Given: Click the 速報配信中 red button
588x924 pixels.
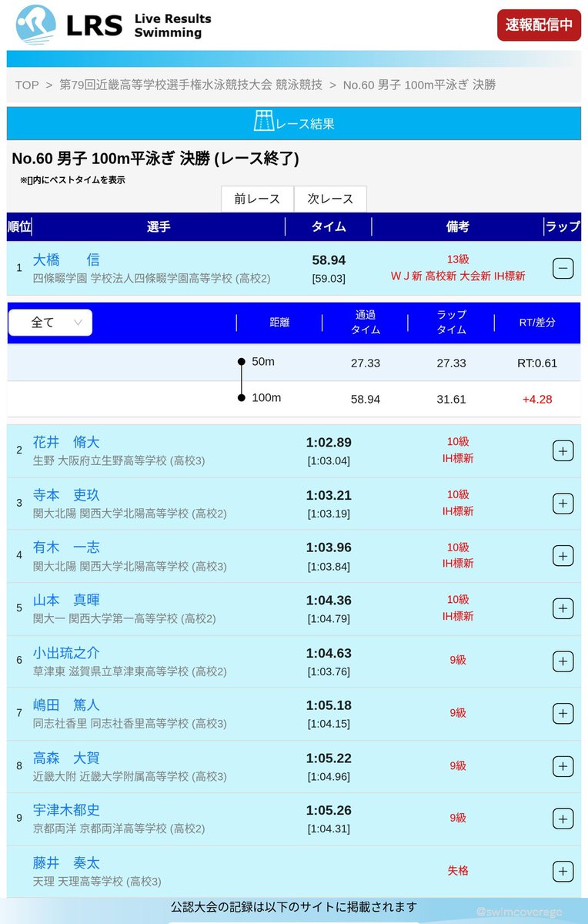Looking at the screenshot, I should tap(539, 25).
